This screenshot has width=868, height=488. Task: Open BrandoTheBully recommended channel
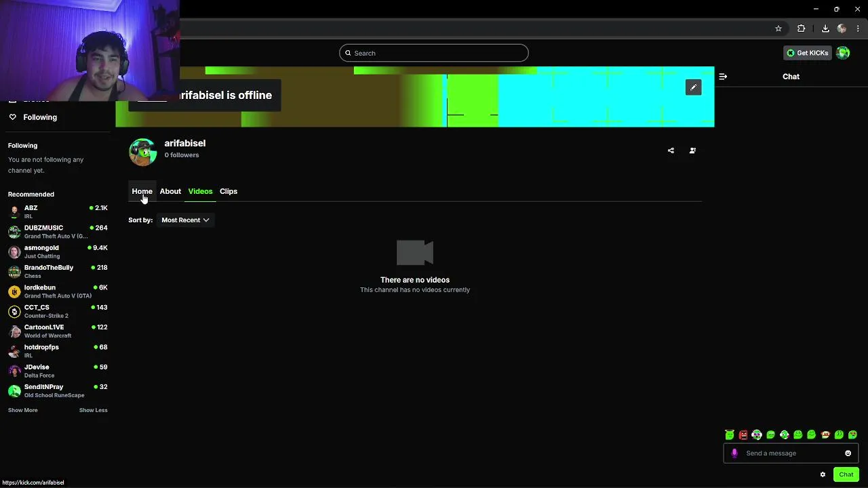coord(58,271)
